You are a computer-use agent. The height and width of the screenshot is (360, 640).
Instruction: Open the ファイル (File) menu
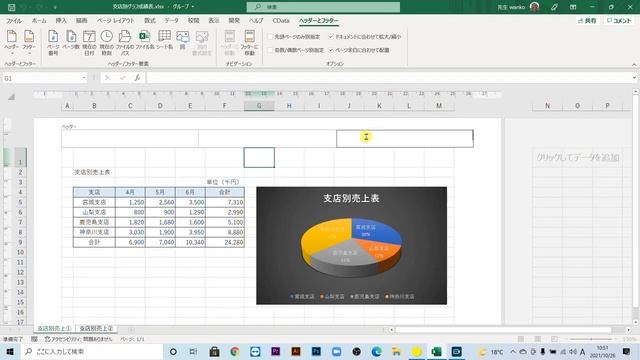pos(13,20)
